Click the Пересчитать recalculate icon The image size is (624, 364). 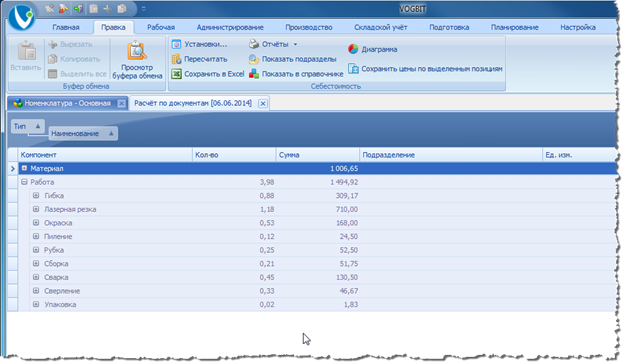tap(176, 59)
